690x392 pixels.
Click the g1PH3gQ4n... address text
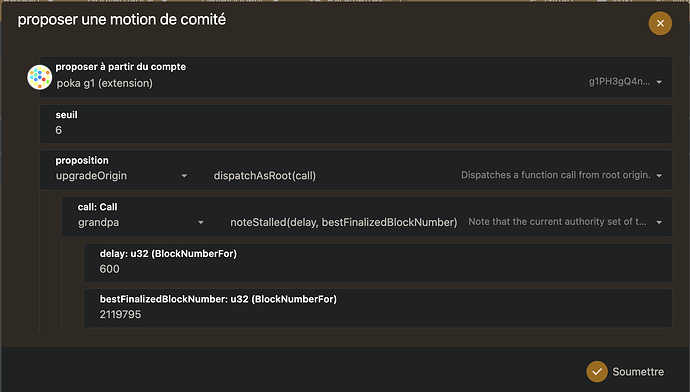(x=619, y=81)
